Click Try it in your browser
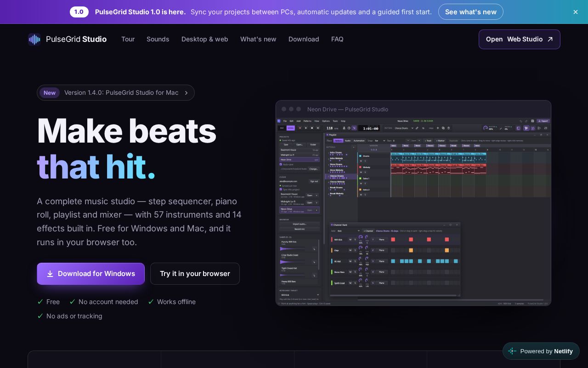This screenshot has width=588, height=368. click(x=195, y=274)
